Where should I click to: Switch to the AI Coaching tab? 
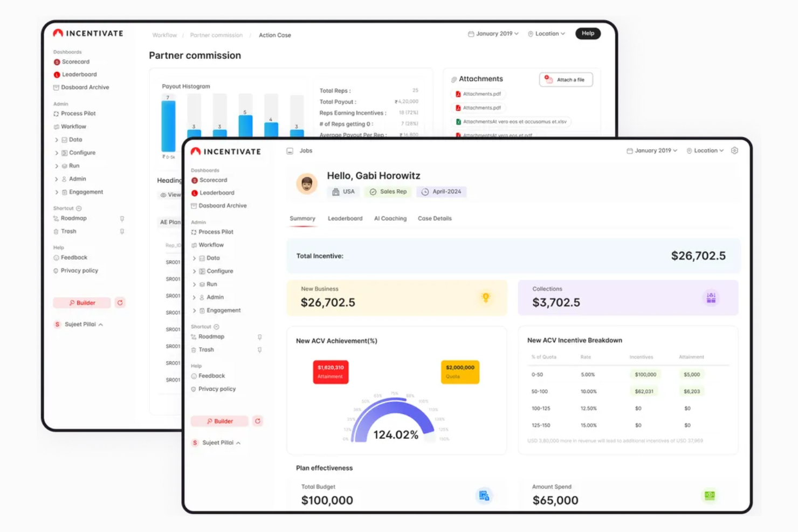390,218
